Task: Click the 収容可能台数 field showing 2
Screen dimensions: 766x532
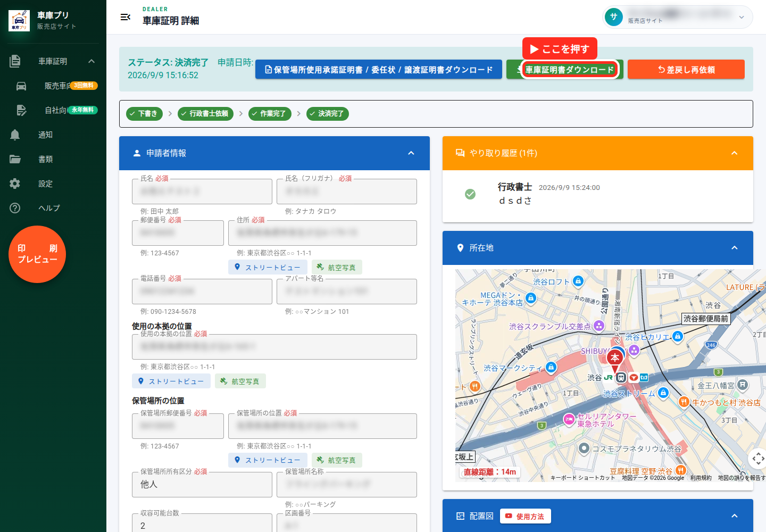Action: (202, 523)
